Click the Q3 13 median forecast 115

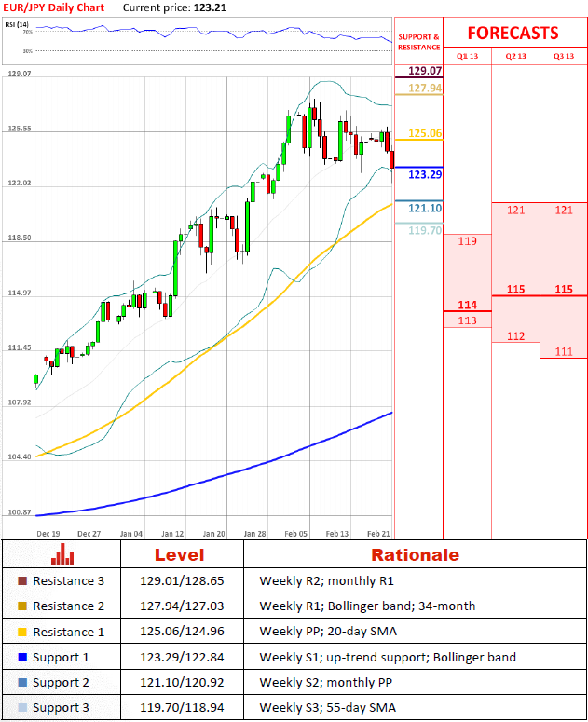pyautogui.click(x=564, y=289)
